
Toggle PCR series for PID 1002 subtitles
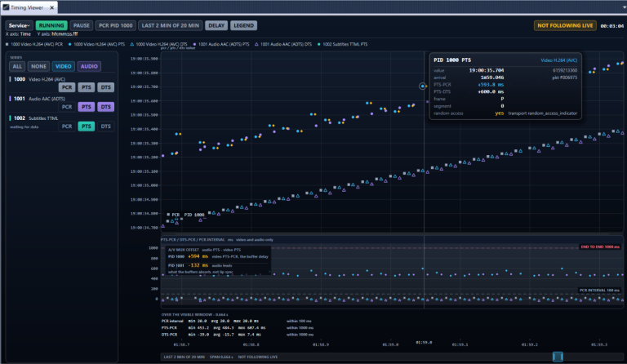pos(67,127)
